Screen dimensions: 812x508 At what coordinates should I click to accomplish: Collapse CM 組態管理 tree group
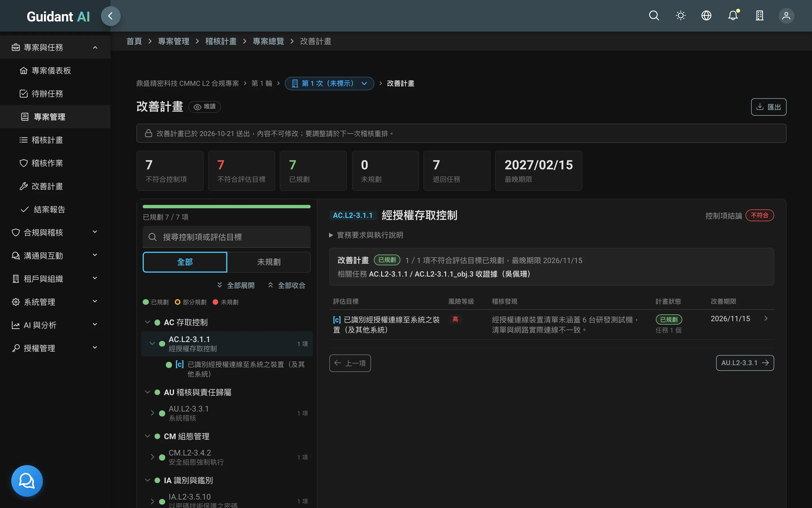(147, 436)
